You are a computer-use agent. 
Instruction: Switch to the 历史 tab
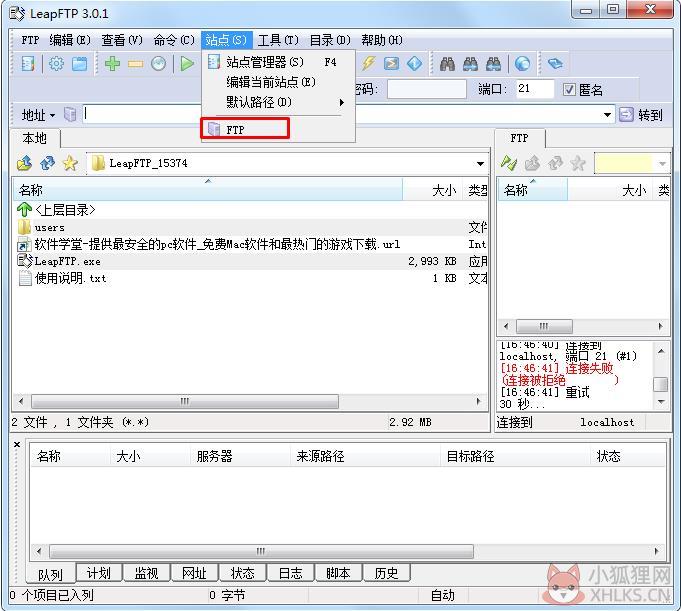[386, 573]
